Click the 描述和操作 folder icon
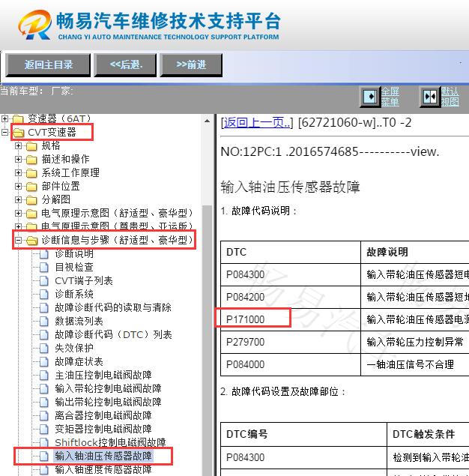Viewport: 469px width, 476px height. [31, 160]
